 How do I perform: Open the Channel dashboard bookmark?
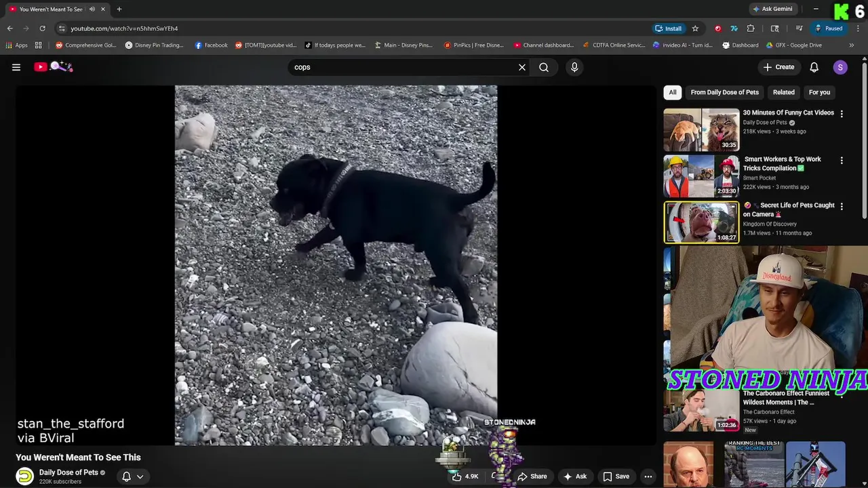(544, 45)
